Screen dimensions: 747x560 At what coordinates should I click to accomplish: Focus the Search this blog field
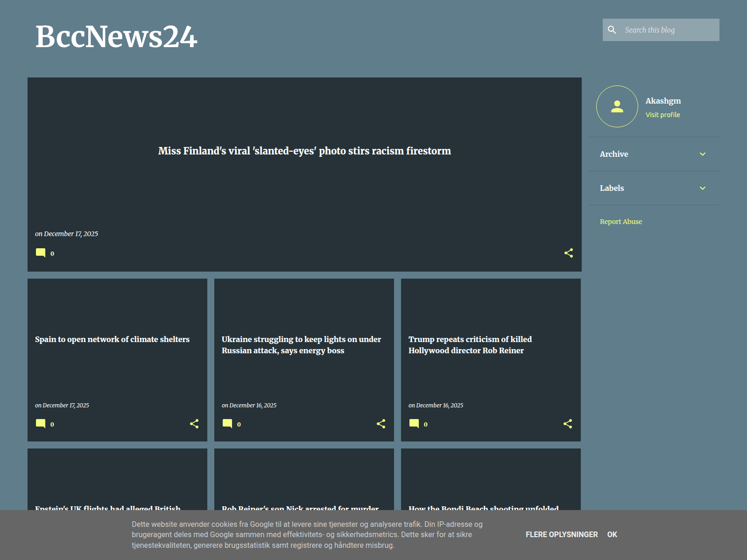coord(670,30)
